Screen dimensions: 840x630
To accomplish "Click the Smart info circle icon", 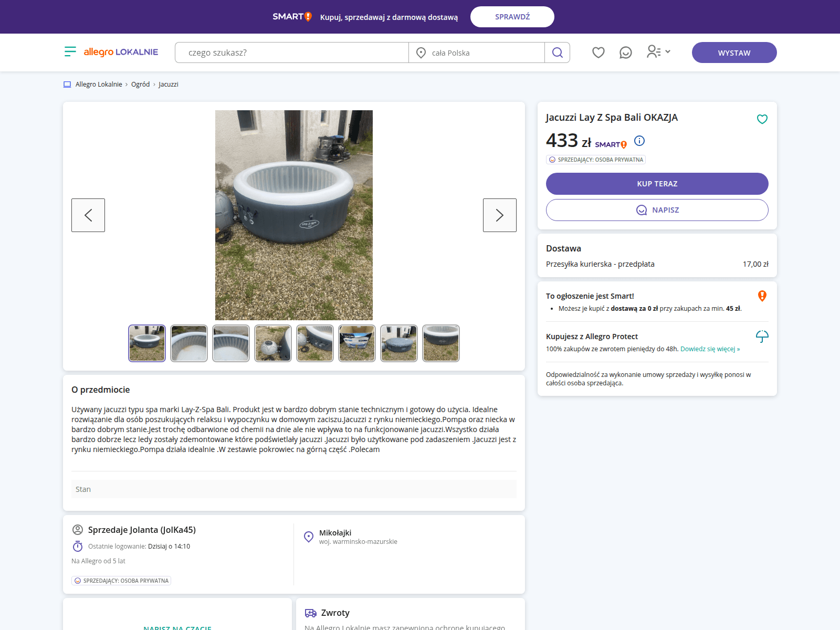I will 639,141.
